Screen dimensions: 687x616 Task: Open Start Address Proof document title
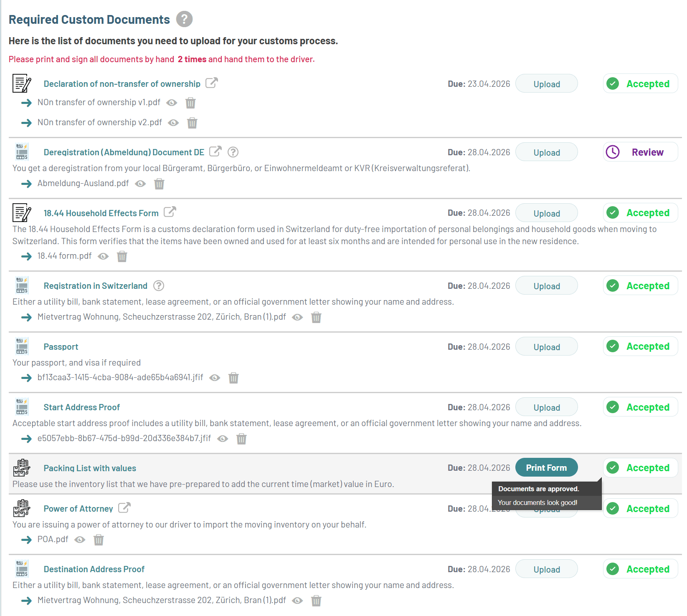coord(82,407)
